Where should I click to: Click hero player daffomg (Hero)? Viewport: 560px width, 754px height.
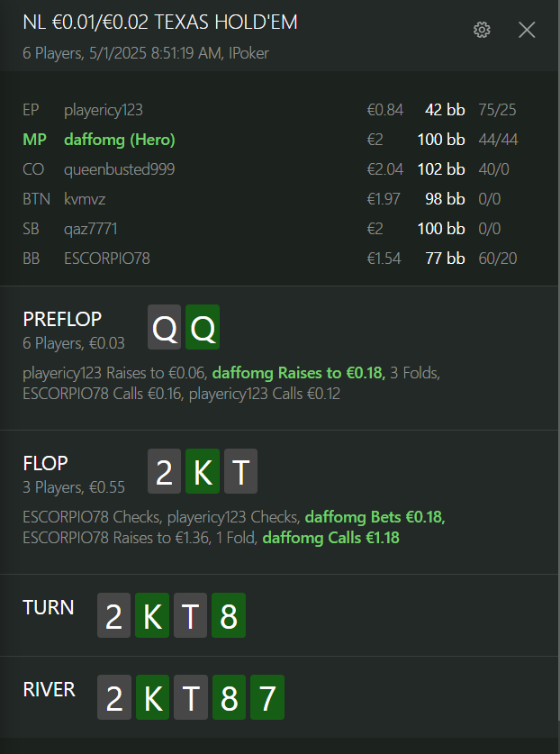[x=119, y=140]
